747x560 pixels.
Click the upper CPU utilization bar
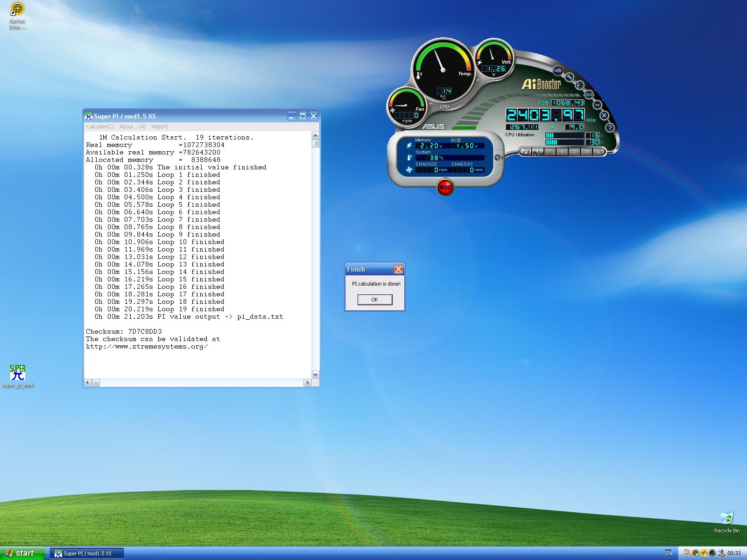coord(564,135)
